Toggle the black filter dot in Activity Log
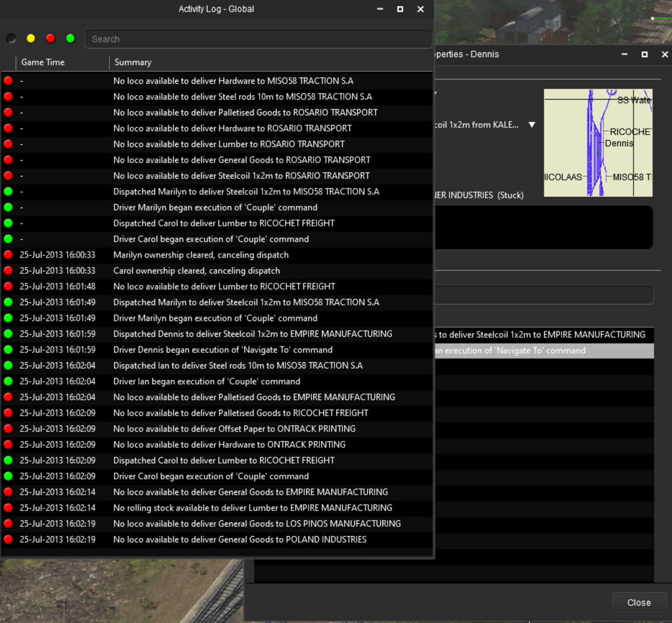This screenshot has height=623, width=672. pyautogui.click(x=12, y=39)
